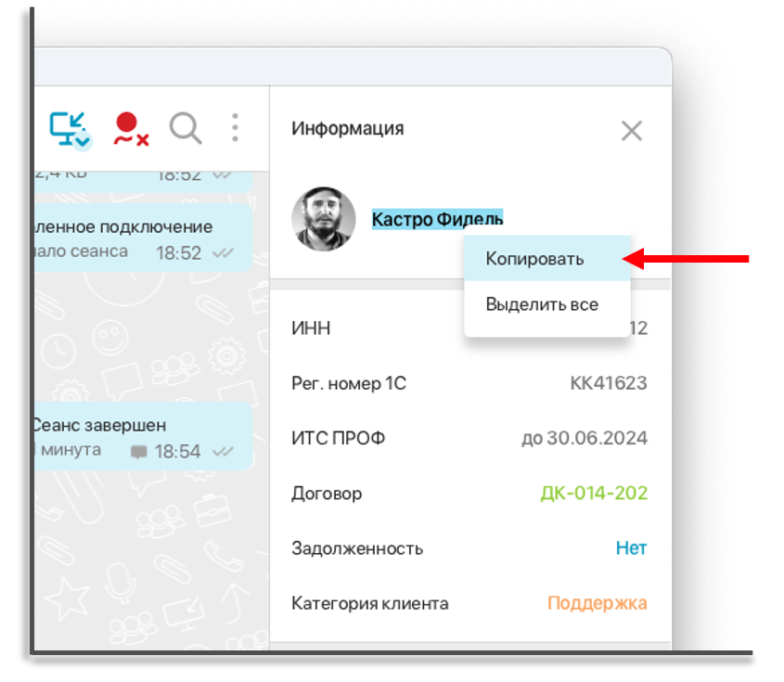Click the remote connection message bubble
The image size is (784, 682).
coord(143,238)
